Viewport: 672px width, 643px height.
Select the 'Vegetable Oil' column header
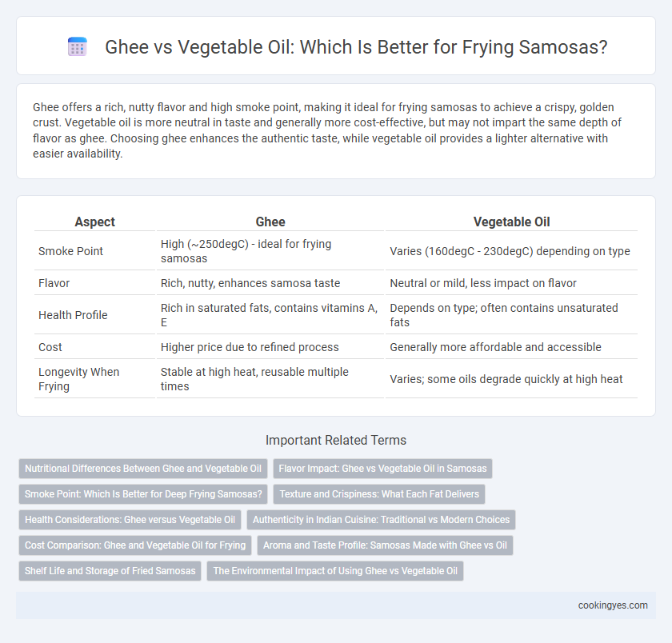(511, 222)
